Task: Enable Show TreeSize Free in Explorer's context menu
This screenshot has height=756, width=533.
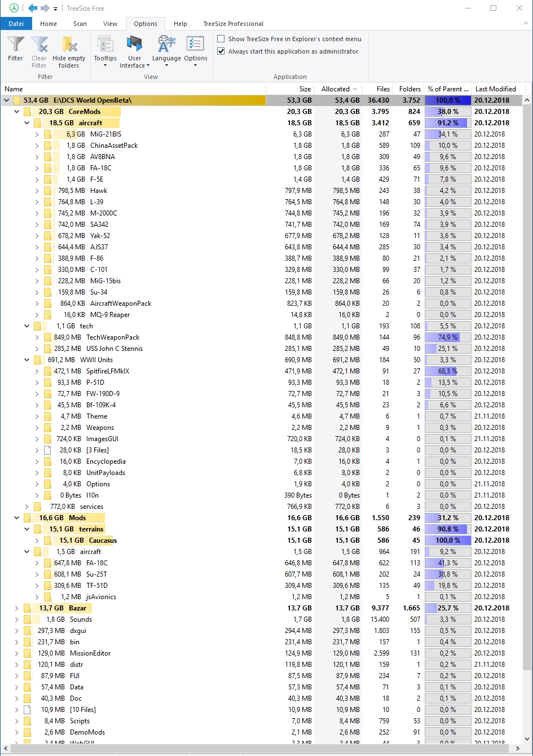Action: (221, 39)
